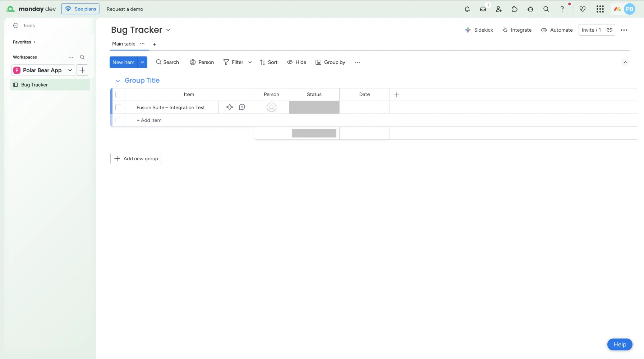This screenshot has height=359, width=644.
Task: Click the grey Status cell of Fusion Suite
Action: [314, 107]
